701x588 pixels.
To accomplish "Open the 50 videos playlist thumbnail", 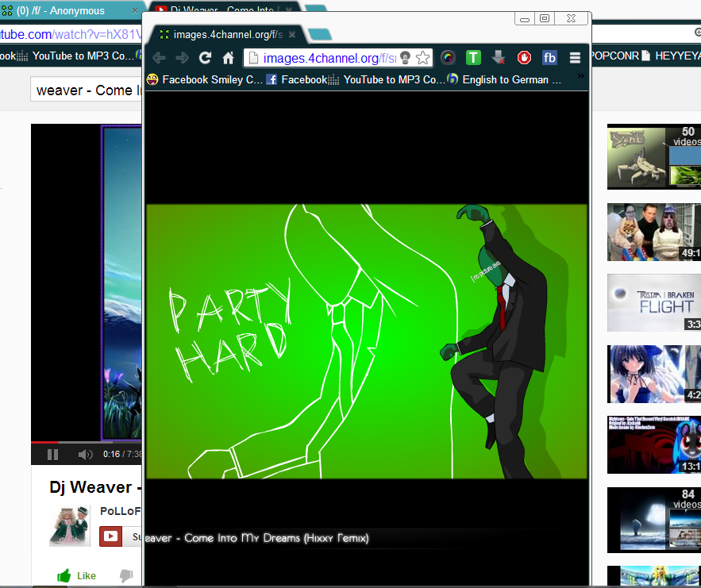I will 653,157.
